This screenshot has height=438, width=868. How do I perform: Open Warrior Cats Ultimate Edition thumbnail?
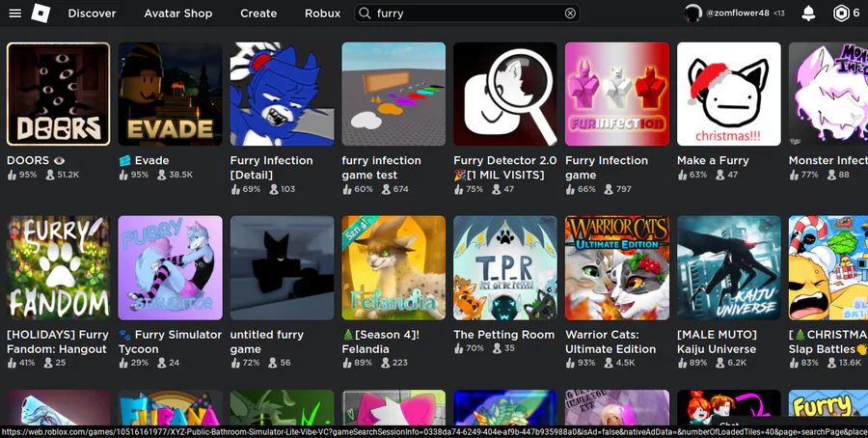pos(617,268)
